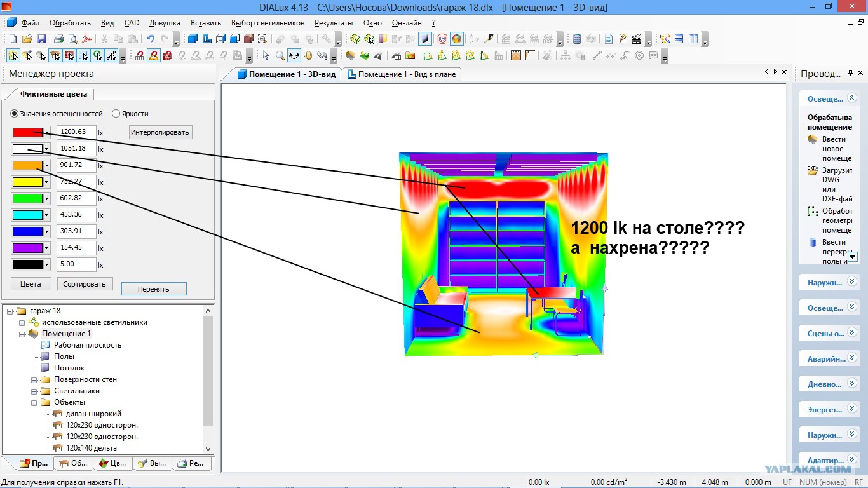Screen dimensions: 868x488
Task: Expand the Поверхности стен node
Action: point(34,379)
